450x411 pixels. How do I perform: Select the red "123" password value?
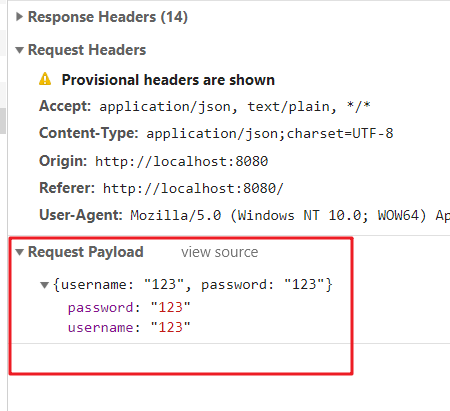tap(170, 307)
